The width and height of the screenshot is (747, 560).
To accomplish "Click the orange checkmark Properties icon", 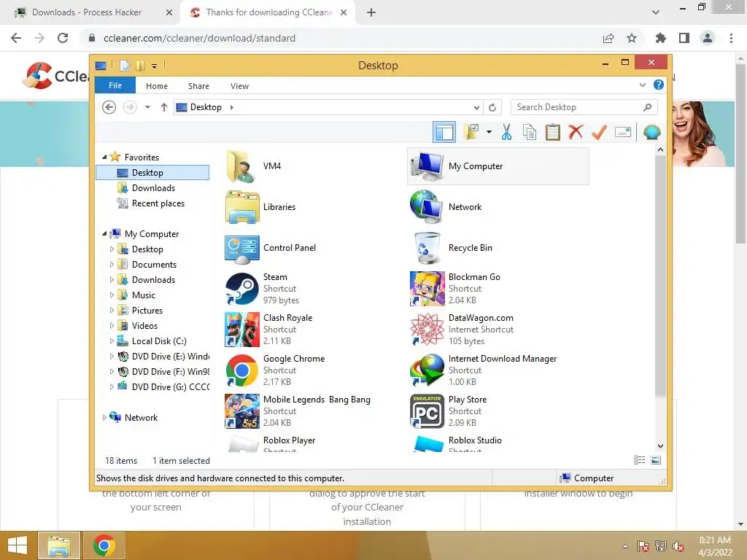I will click(599, 132).
